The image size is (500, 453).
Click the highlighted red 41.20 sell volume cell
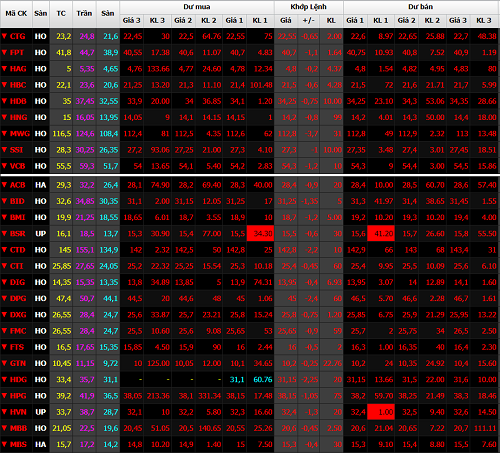[x=381, y=233]
